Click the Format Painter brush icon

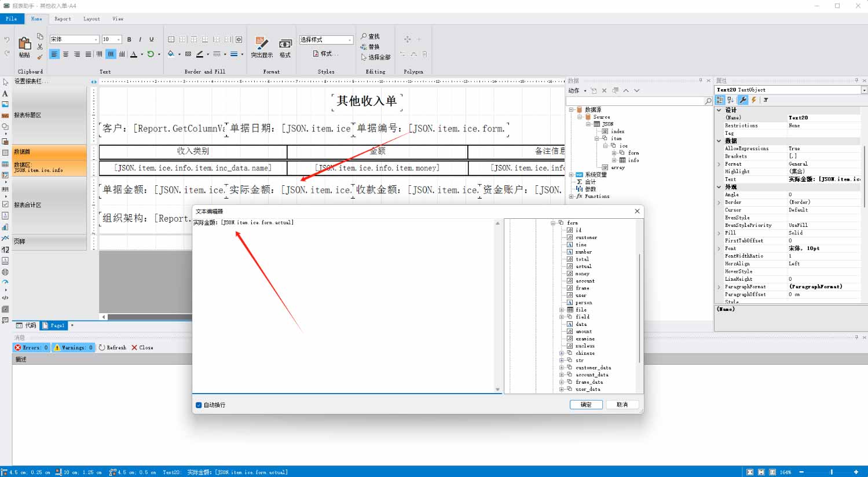[x=40, y=57]
